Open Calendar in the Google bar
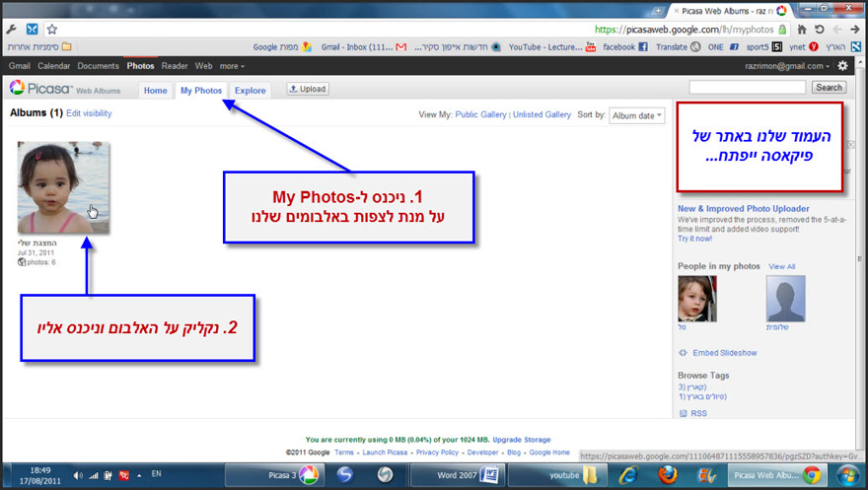Screen dimensions: 868x490 [53, 66]
